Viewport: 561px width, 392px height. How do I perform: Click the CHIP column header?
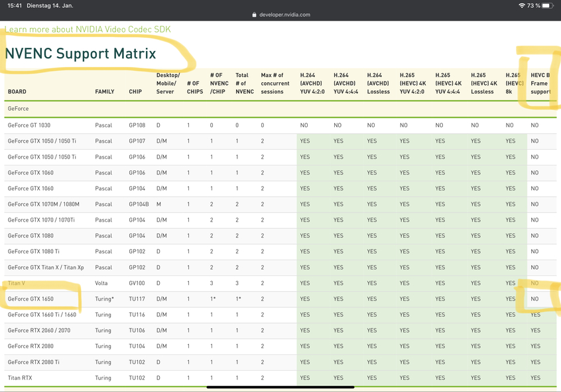pos(135,92)
